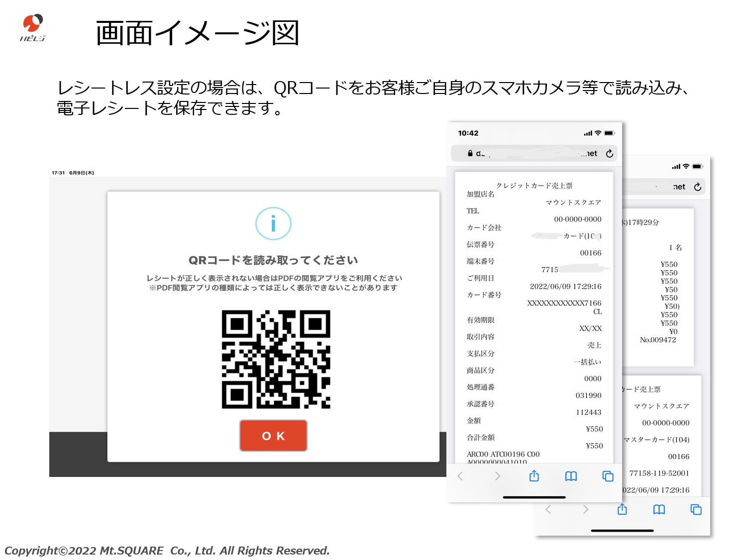This screenshot has width=742, height=560.
Task: Click the time "10:42" on the front phone
Action: [468, 133]
